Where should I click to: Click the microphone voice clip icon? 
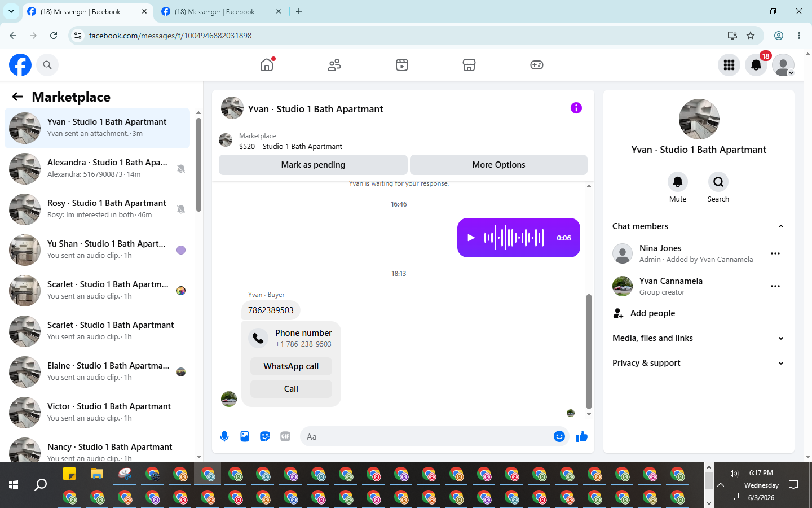(224, 436)
